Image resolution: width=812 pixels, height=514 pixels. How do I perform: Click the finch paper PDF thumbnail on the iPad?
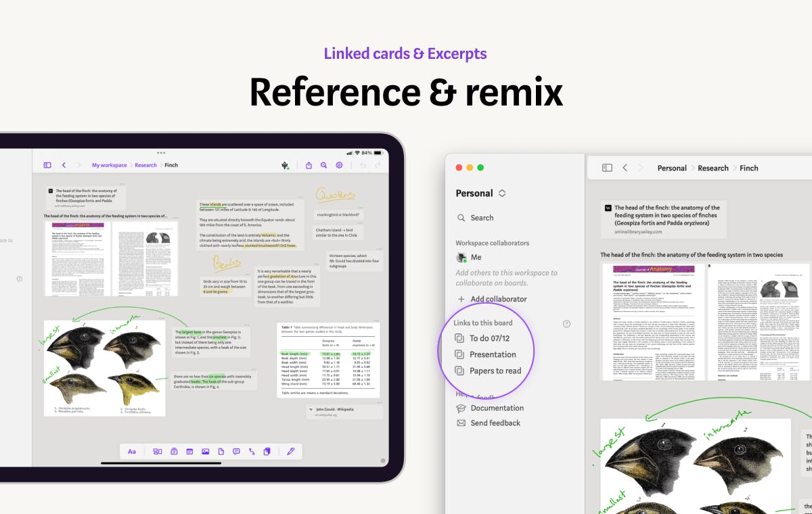(x=111, y=258)
